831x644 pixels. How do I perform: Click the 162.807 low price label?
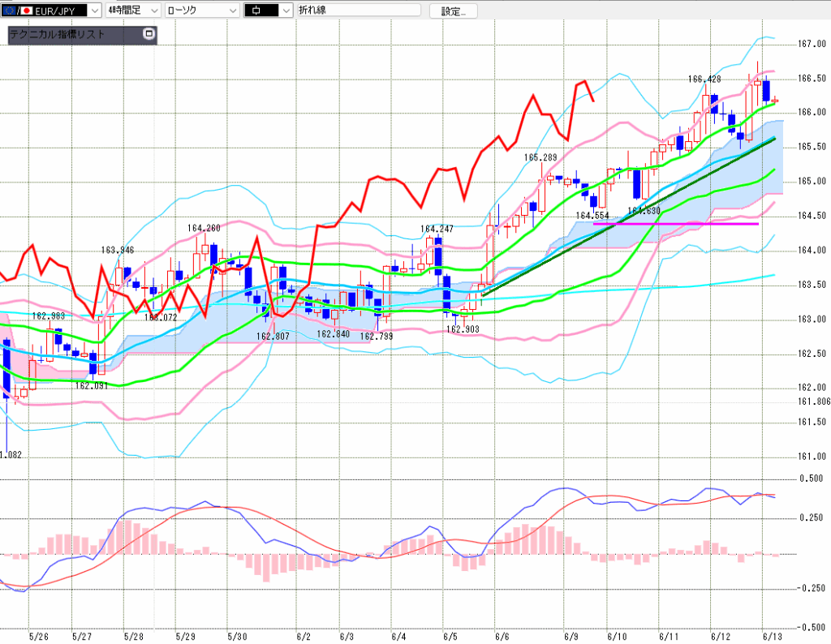click(x=273, y=337)
